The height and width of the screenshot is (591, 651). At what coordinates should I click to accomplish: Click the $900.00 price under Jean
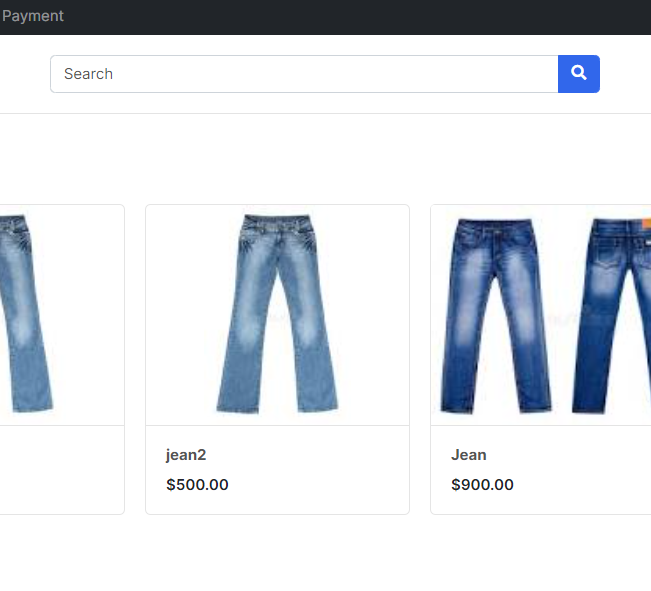click(x=482, y=485)
